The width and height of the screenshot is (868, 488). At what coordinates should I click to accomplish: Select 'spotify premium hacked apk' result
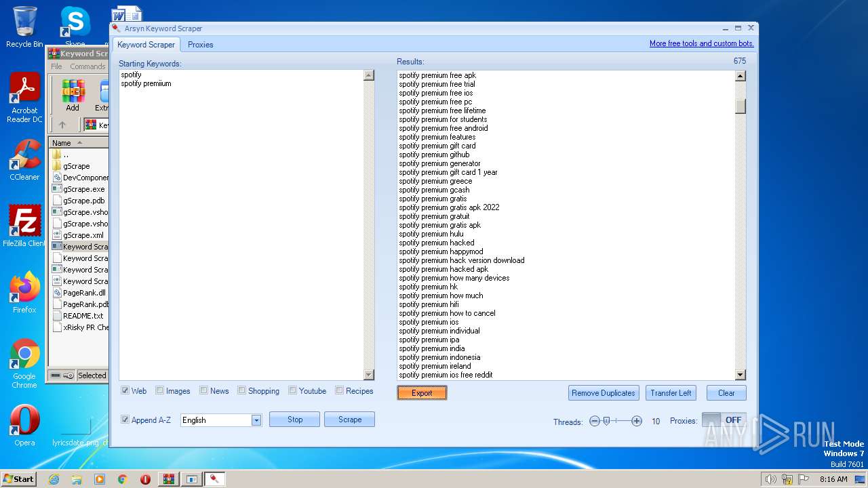pos(443,269)
